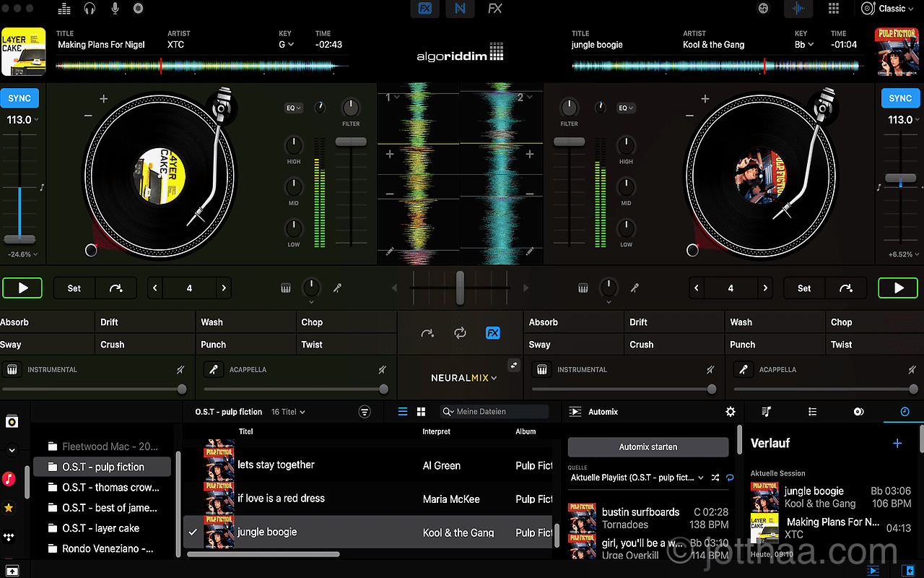Open deck 1 BPM 113.0 dropdown
Viewport: 924px width, 578px height.
point(22,120)
